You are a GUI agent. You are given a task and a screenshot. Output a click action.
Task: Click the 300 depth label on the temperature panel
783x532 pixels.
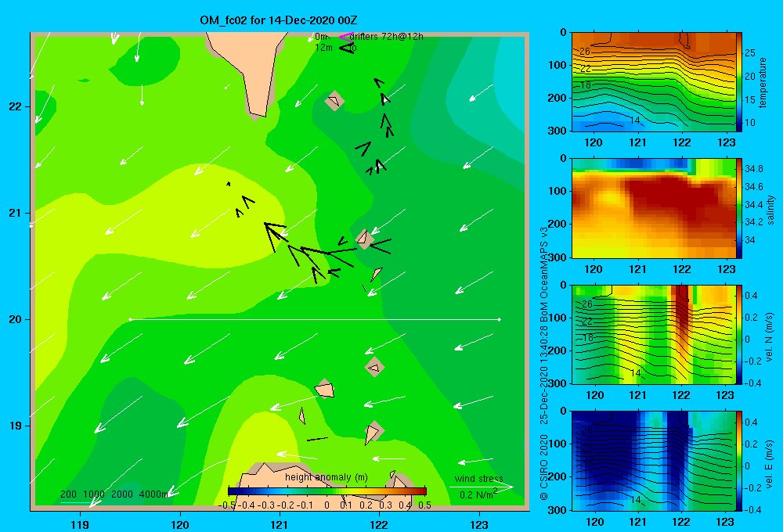coord(557,130)
